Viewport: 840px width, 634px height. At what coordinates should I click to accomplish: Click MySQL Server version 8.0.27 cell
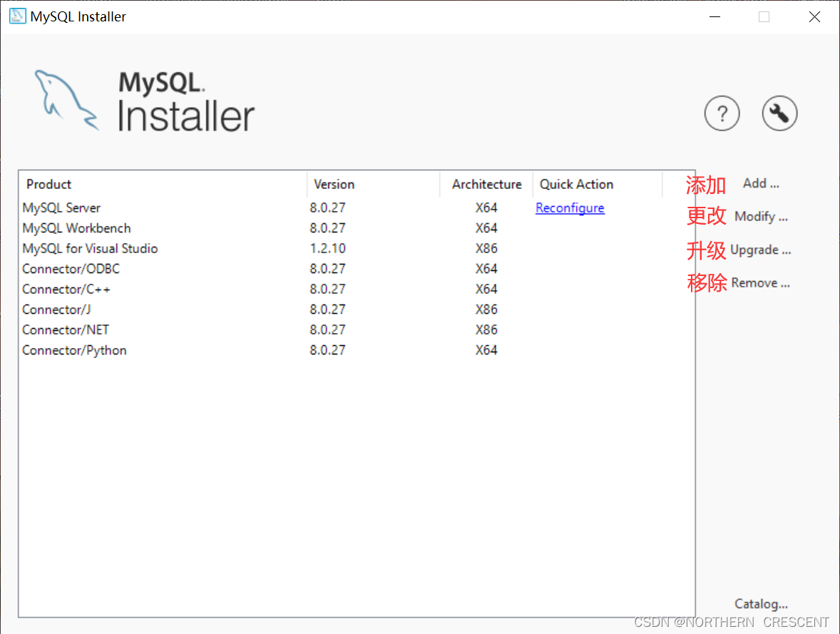(327, 208)
